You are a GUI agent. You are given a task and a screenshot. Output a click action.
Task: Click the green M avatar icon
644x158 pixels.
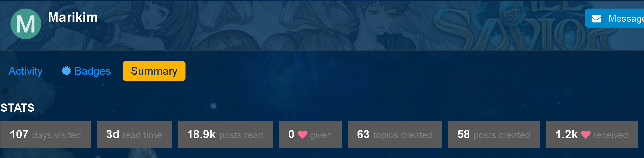click(x=26, y=24)
